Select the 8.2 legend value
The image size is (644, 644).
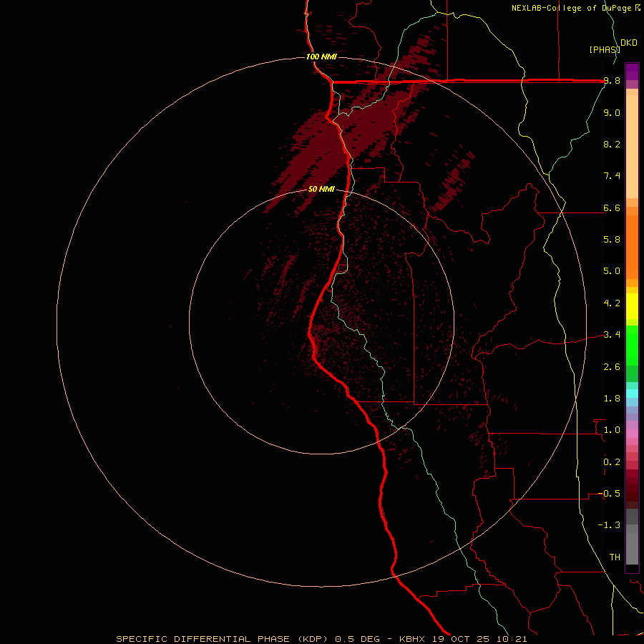612,144
